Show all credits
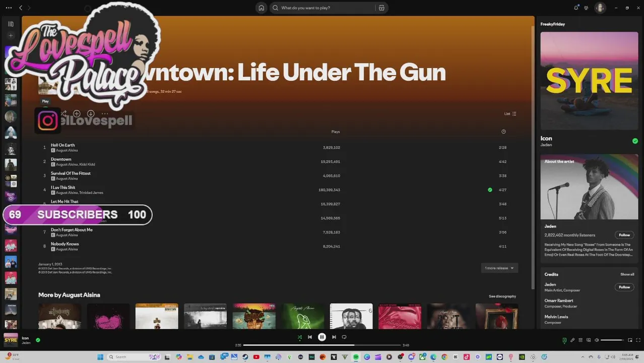This screenshot has width=644, height=363. point(627,274)
